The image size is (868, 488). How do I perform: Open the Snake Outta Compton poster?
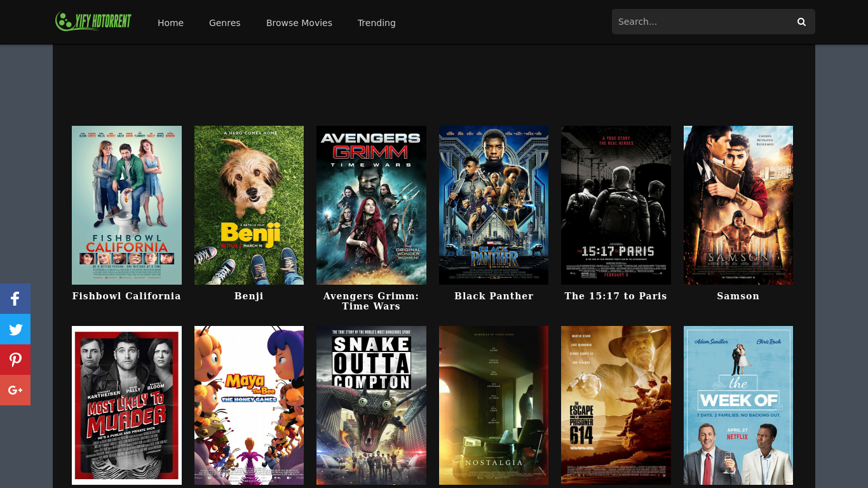pos(371,405)
